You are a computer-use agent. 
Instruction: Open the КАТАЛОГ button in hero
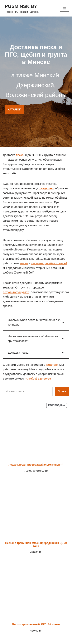tap(14, 109)
